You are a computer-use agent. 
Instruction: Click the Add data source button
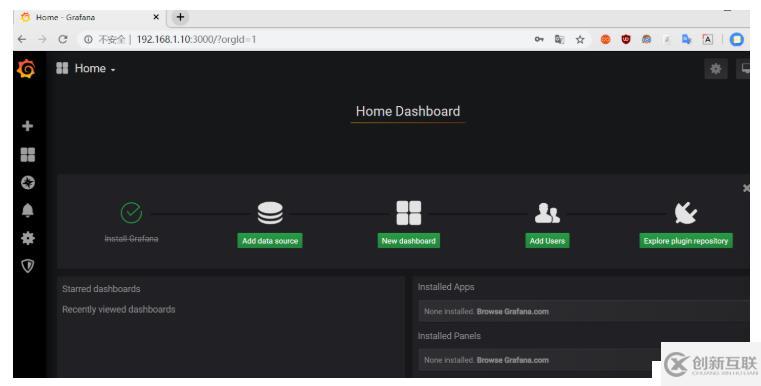(x=270, y=241)
